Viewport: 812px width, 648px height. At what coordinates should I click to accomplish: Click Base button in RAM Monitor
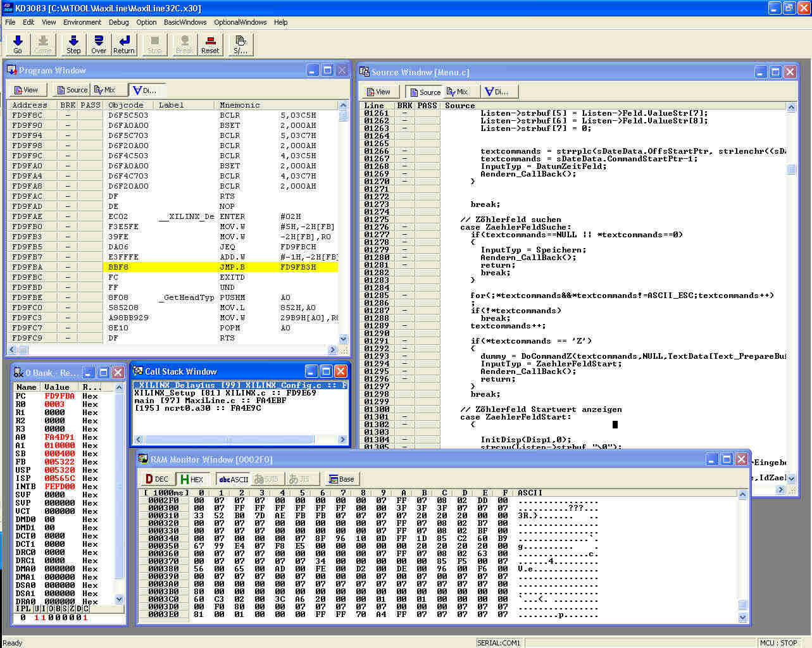pos(340,479)
